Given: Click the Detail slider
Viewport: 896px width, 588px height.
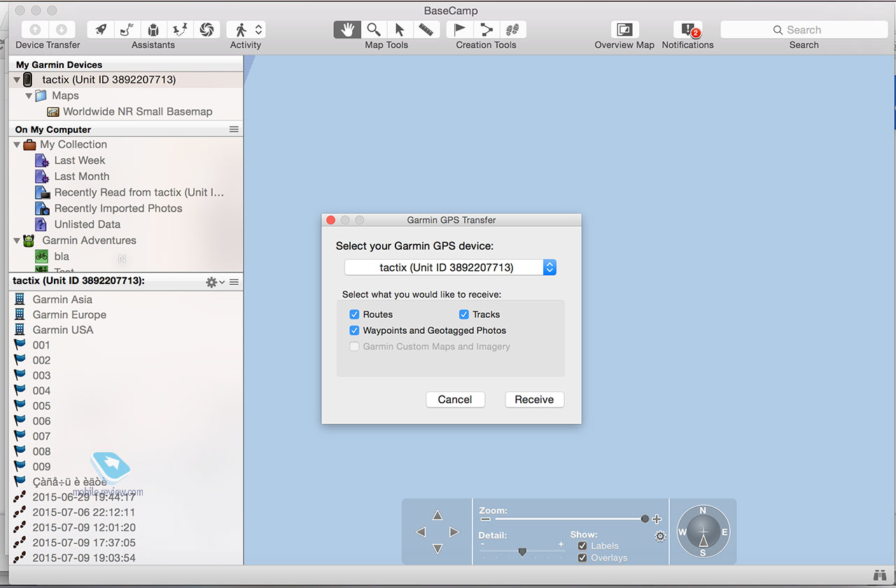Looking at the screenshot, I should [522, 552].
